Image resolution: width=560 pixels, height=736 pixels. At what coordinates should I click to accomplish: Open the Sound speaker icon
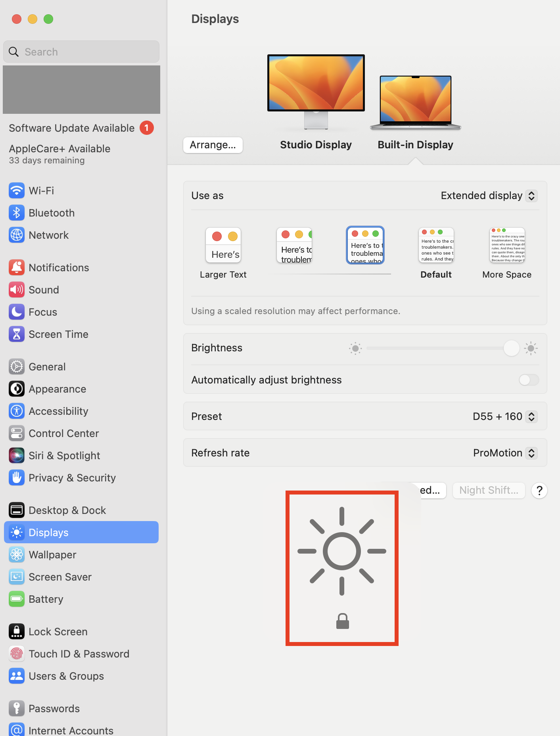click(x=17, y=290)
